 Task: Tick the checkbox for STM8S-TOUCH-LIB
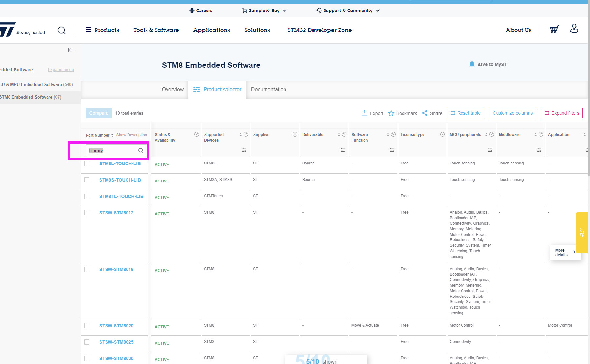(x=87, y=180)
